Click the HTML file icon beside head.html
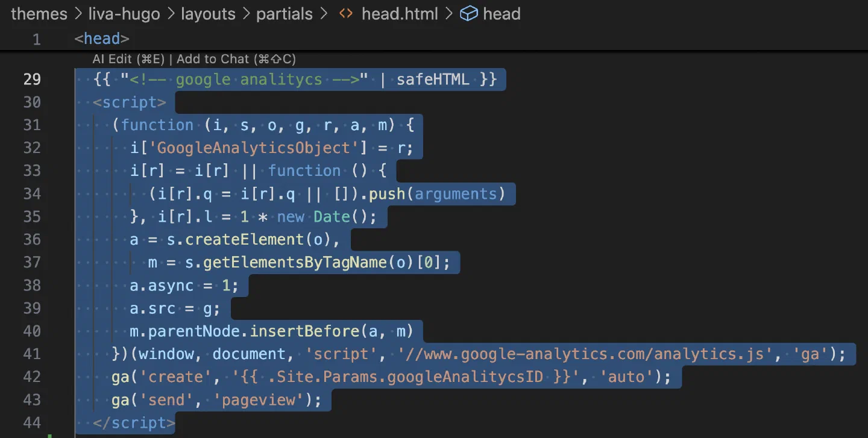 345,14
